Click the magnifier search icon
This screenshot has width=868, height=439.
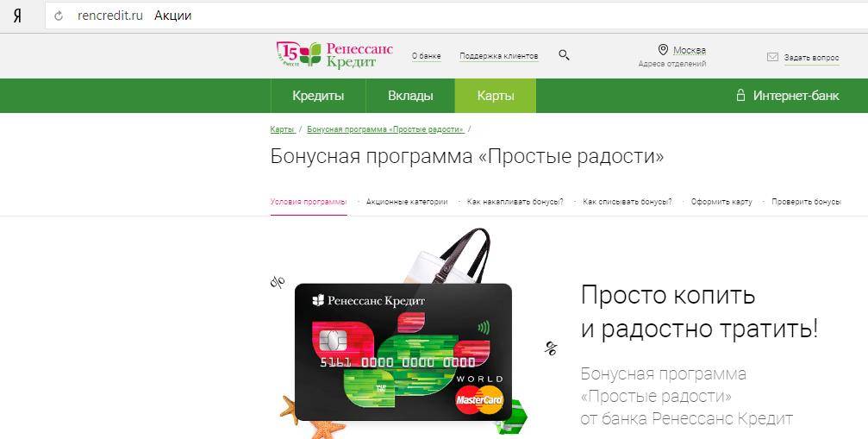pos(564,55)
